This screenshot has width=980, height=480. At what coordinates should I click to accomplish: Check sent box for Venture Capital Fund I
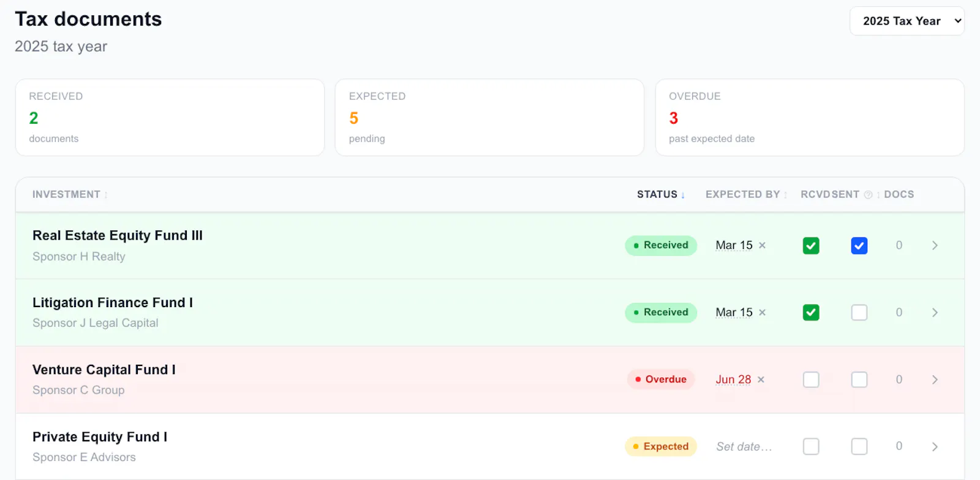click(x=859, y=379)
